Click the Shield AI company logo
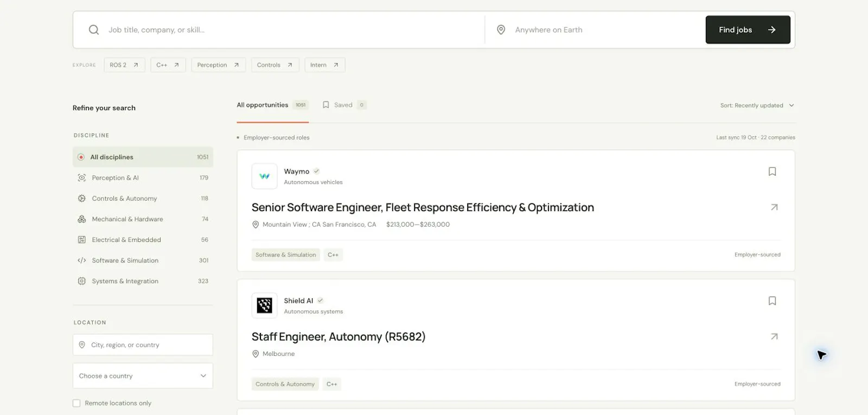The image size is (868, 415). (x=265, y=305)
